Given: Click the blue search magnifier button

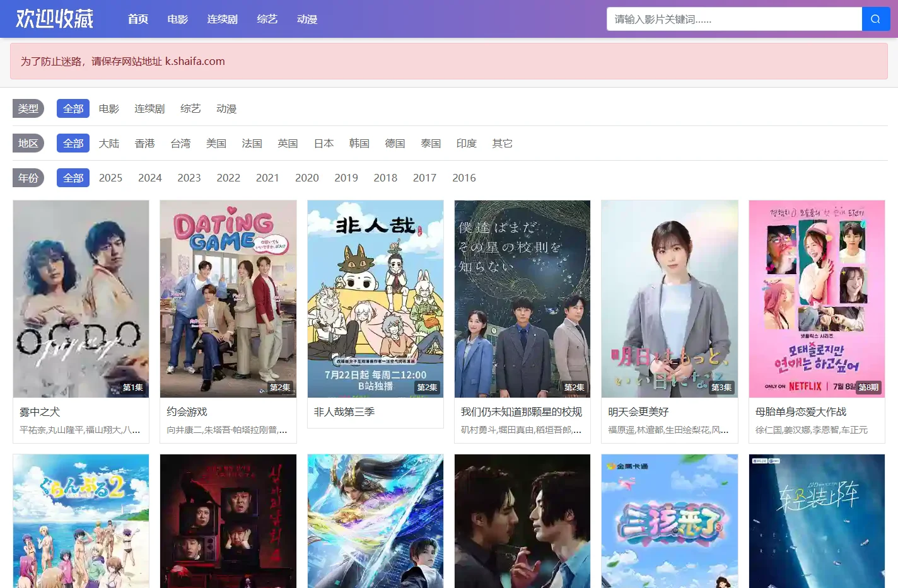Looking at the screenshot, I should coord(875,19).
